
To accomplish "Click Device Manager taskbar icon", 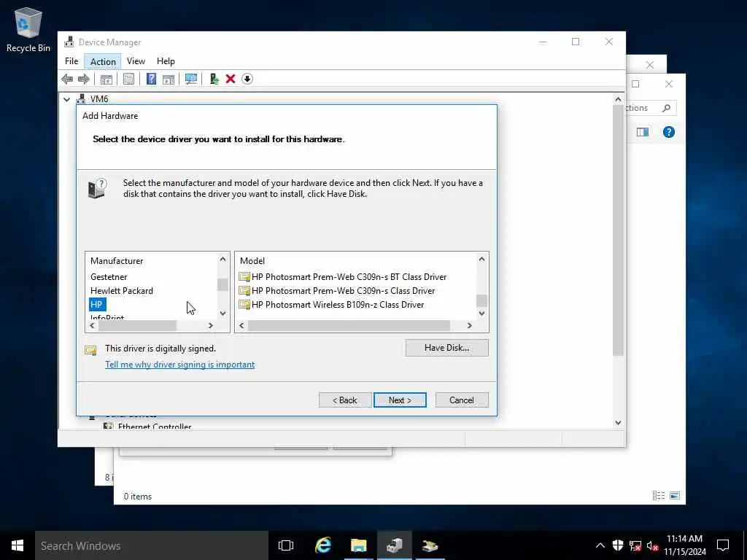I will [x=395, y=545].
